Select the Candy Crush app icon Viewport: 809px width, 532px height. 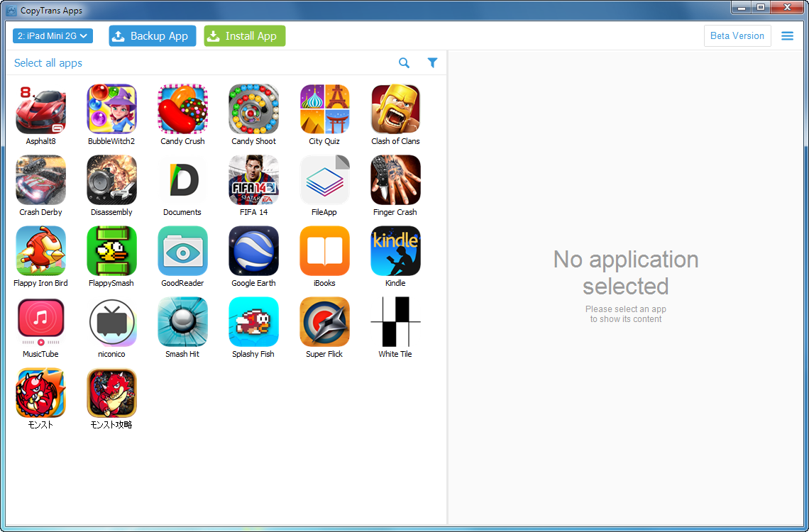[x=182, y=109]
